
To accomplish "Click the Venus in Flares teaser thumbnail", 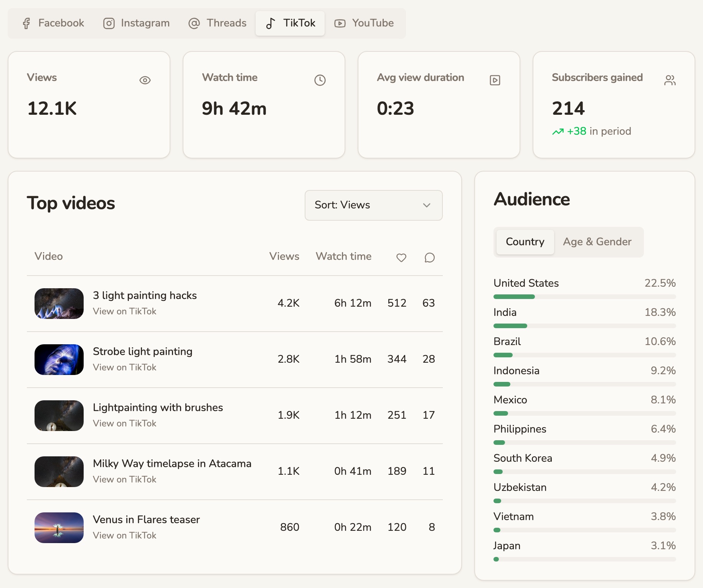I will point(59,528).
